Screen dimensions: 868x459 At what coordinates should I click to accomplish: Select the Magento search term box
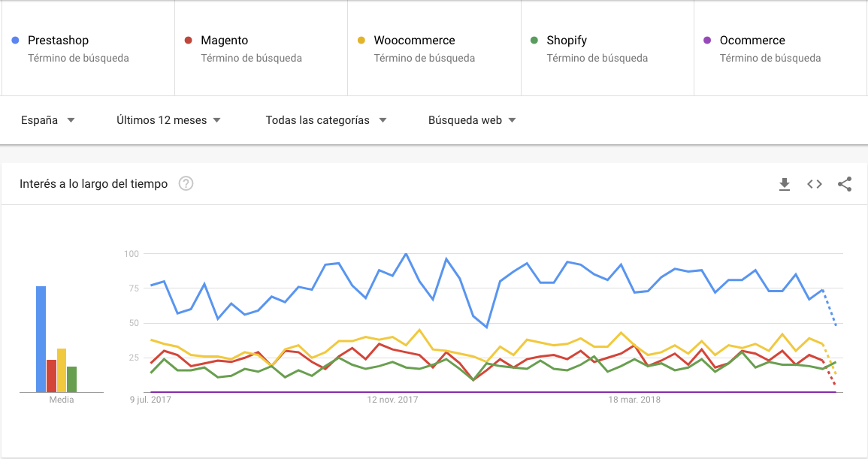pos(261,48)
